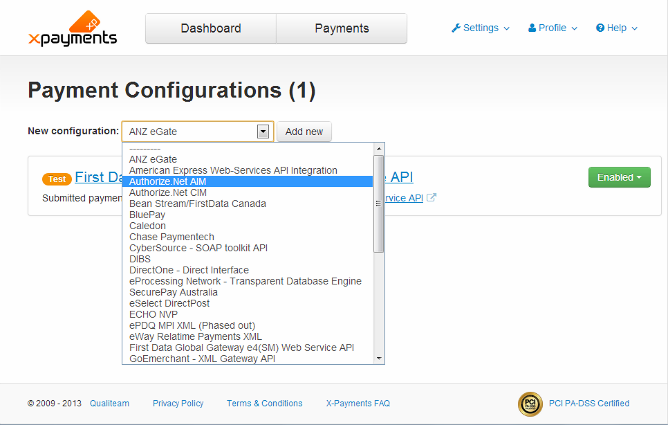Switch to the Payments tab
This screenshot has height=425, width=668.
click(x=342, y=29)
